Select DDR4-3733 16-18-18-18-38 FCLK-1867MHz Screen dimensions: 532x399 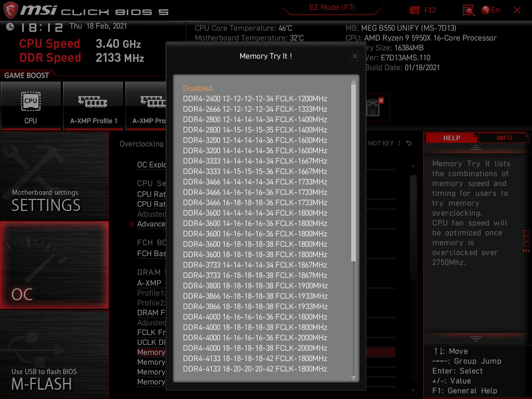point(255,275)
